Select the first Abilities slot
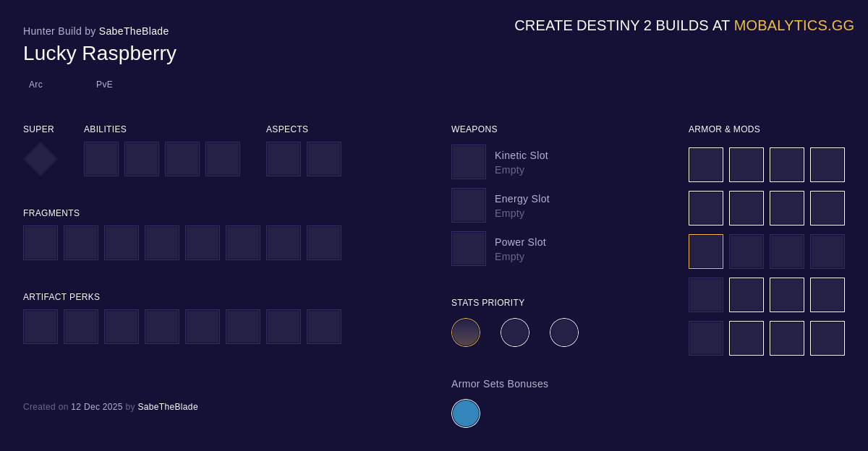Image resolution: width=868 pixels, height=451 pixels. coord(101,159)
